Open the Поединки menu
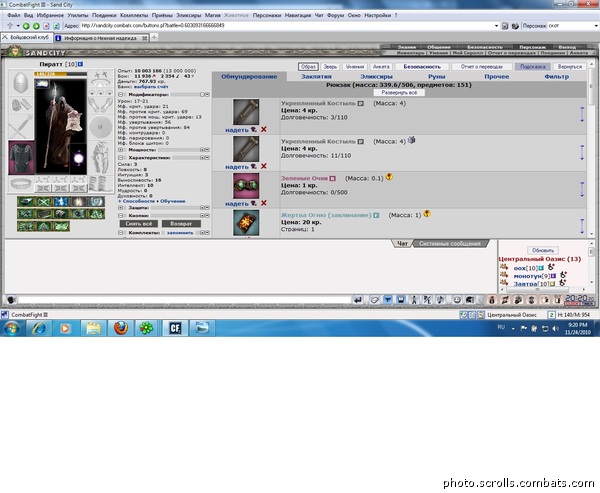 [104, 16]
